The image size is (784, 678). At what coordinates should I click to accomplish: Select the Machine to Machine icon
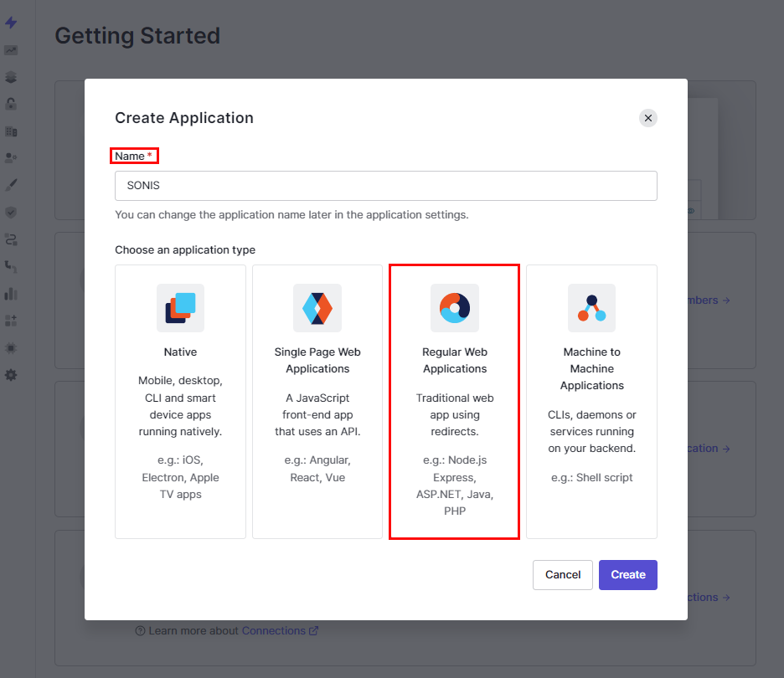(x=591, y=308)
